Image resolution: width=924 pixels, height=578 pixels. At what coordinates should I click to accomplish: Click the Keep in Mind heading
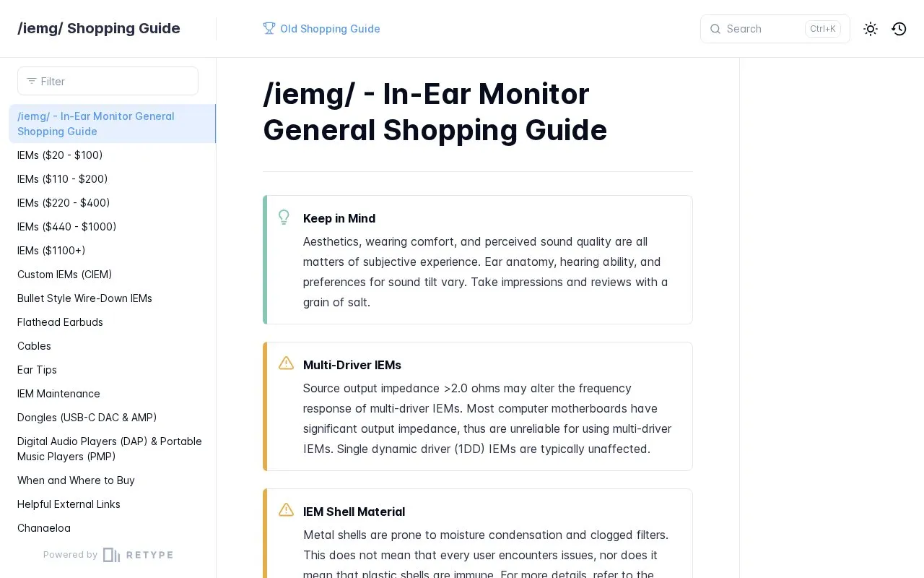[339, 218]
